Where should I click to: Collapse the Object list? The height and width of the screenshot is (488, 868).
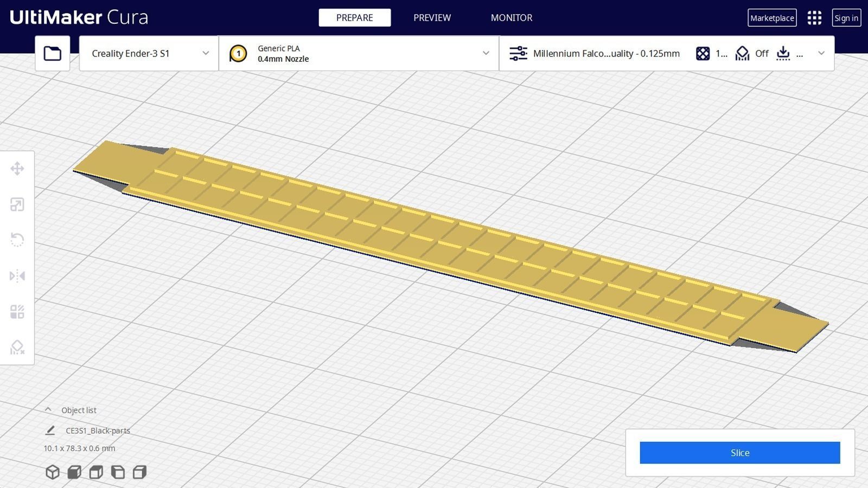[x=48, y=410]
